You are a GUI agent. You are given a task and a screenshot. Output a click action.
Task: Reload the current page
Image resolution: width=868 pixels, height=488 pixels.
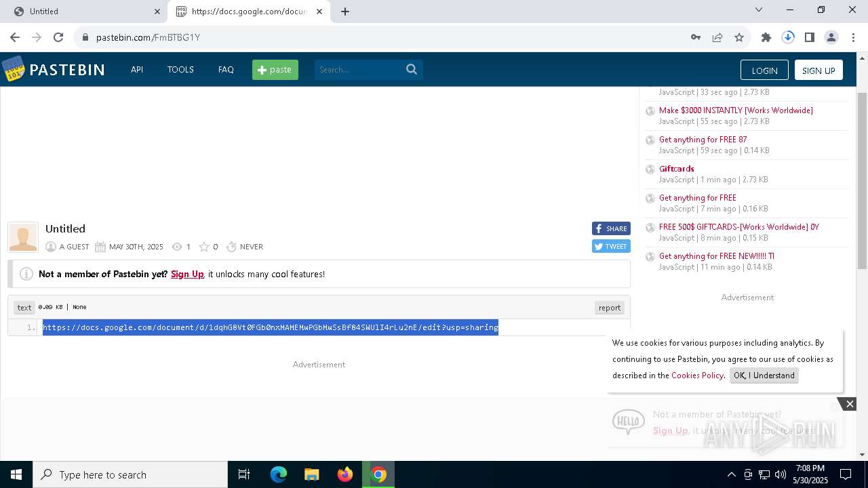click(x=58, y=37)
